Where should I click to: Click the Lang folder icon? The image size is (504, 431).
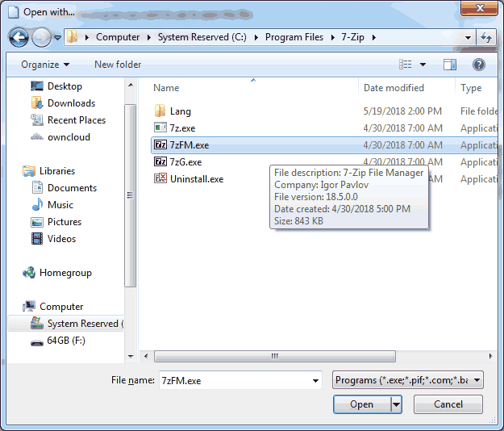[x=160, y=111]
